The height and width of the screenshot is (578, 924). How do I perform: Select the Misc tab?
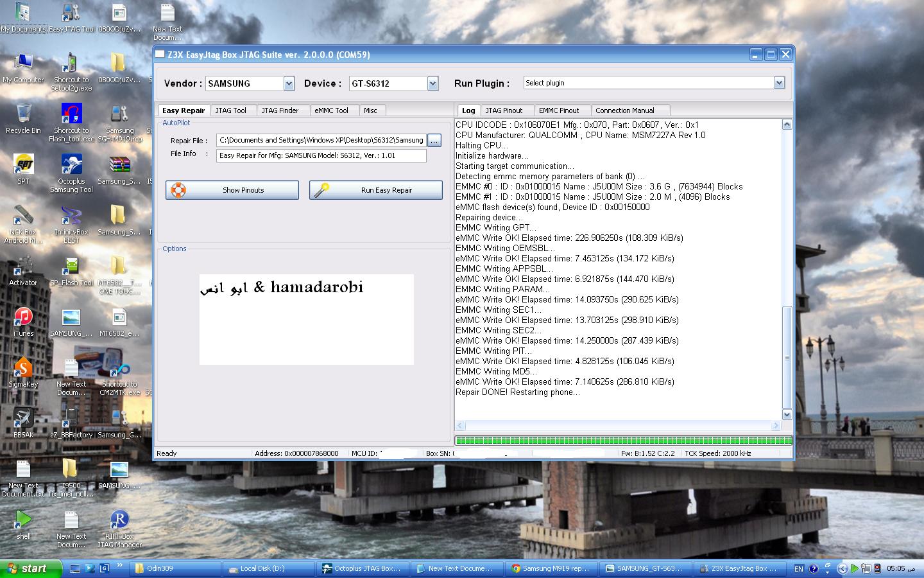point(371,110)
